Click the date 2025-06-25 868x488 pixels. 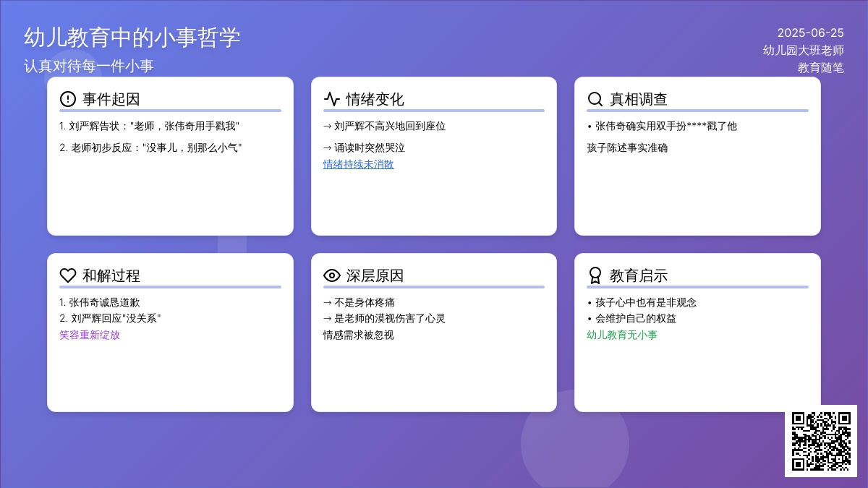[811, 33]
